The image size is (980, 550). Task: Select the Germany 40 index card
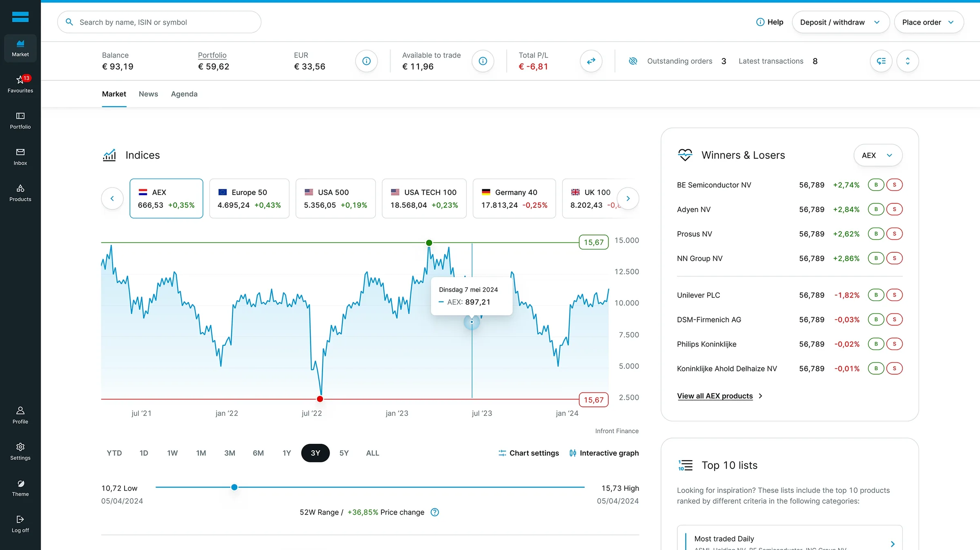click(x=514, y=198)
